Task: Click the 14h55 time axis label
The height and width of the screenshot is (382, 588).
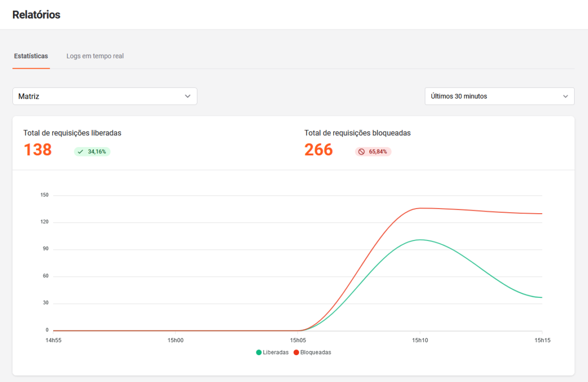Action: pyautogui.click(x=53, y=340)
